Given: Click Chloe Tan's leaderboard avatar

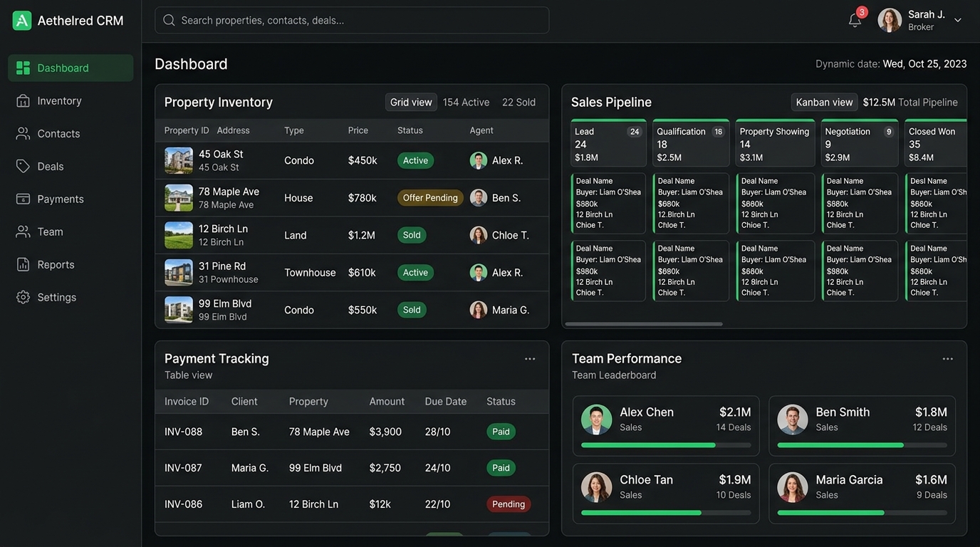Looking at the screenshot, I should point(596,487).
